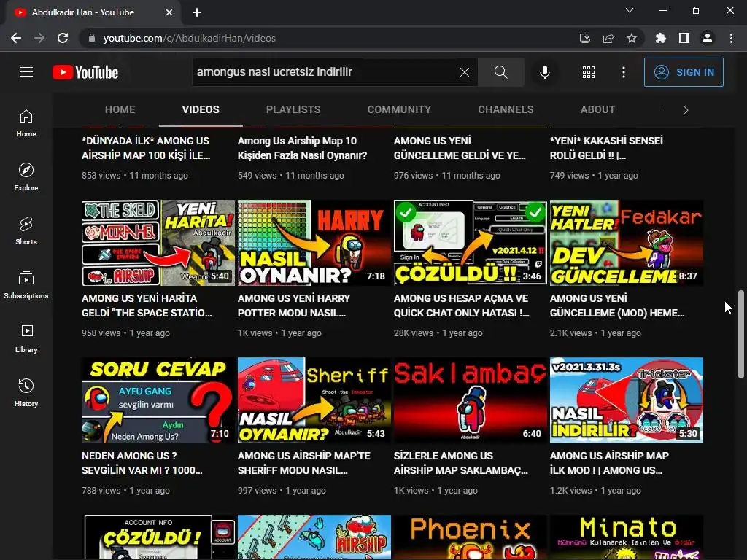Share this page using the share icon
Image resolution: width=747 pixels, height=560 pixels.
pos(608,38)
